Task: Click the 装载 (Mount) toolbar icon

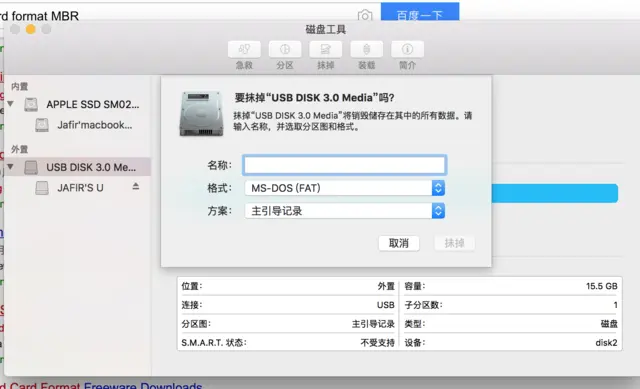Action: click(367, 49)
